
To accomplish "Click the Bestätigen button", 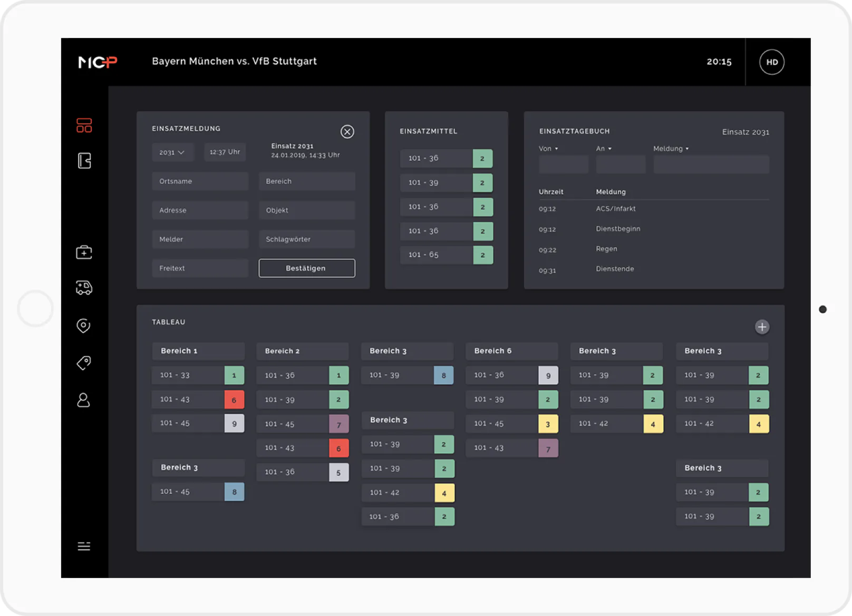I will (307, 268).
